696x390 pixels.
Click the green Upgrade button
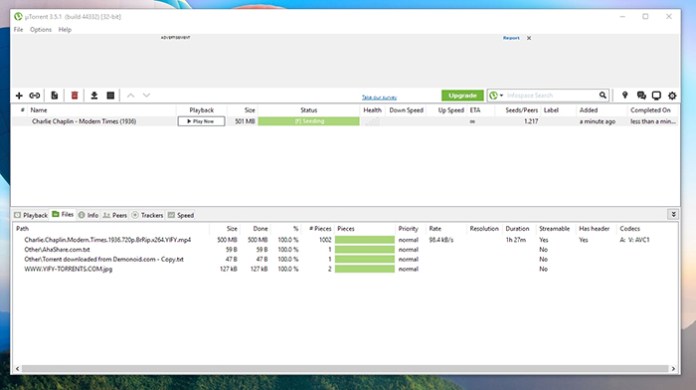coord(463,95)
